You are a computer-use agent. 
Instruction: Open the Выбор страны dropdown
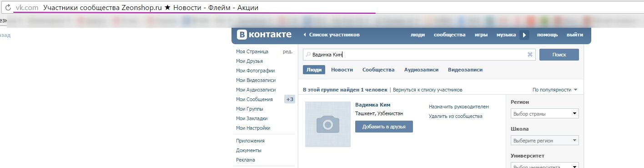[x=545, y=114]
